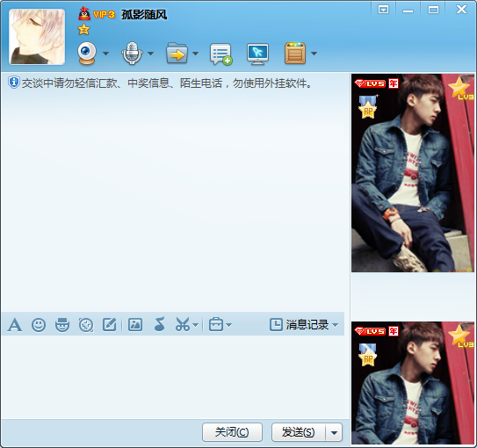Expand the briefcase toolbox dropdown arrow
This screenshot has height=448, width=477.
click(x=229, y=325)
